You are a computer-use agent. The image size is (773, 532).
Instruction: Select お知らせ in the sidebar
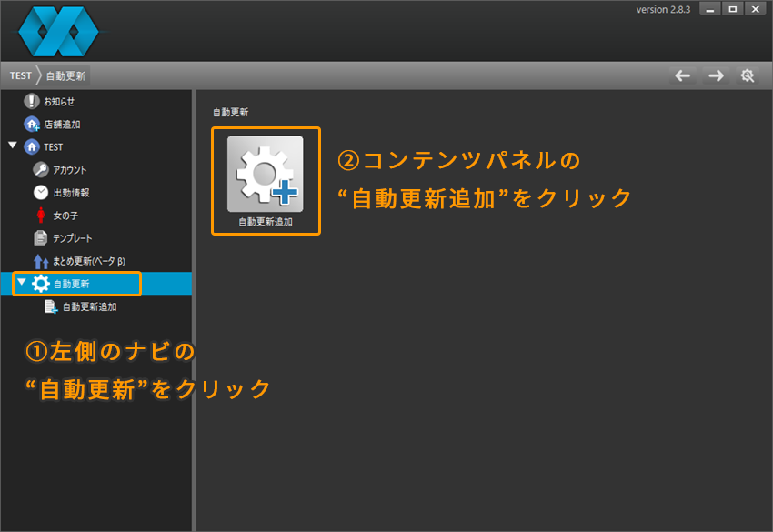coord(59,102)
